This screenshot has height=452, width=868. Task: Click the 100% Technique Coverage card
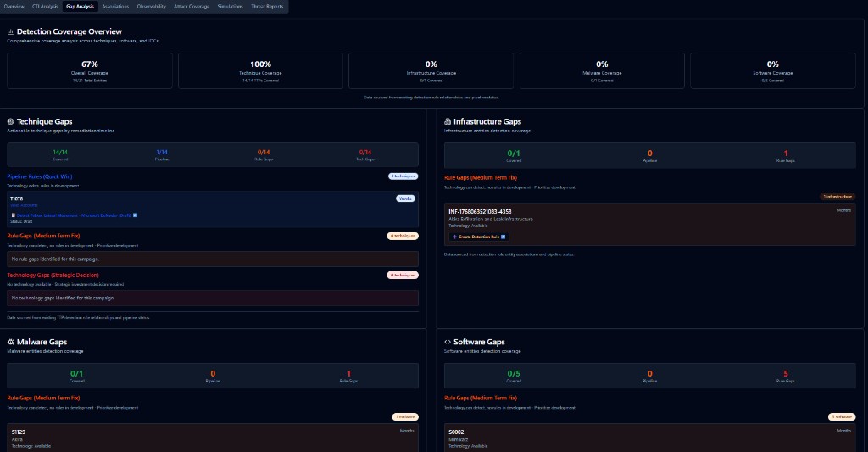click(260, 71)
